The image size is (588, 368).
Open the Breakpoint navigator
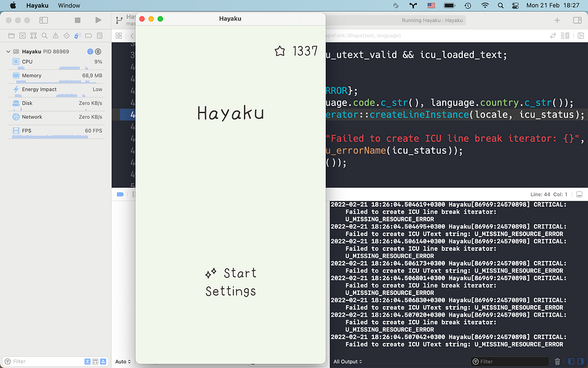89,36
